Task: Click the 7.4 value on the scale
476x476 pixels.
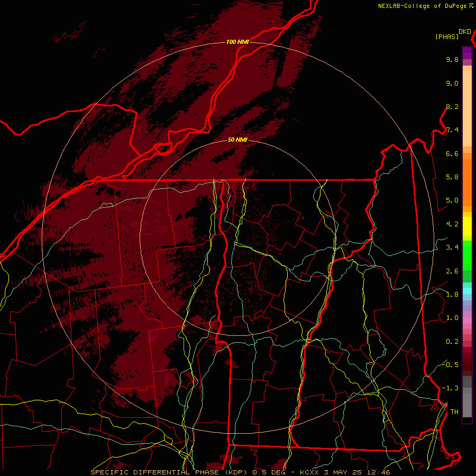Action: tap(452, 130)
